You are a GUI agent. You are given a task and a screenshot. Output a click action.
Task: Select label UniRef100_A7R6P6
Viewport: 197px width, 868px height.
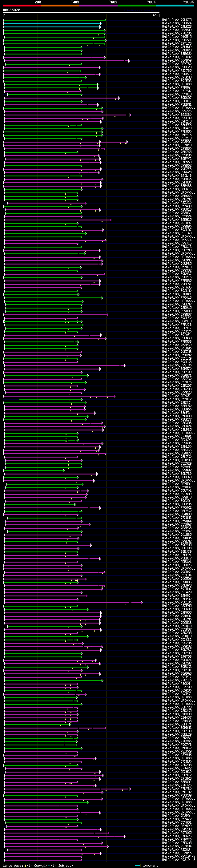177,836
